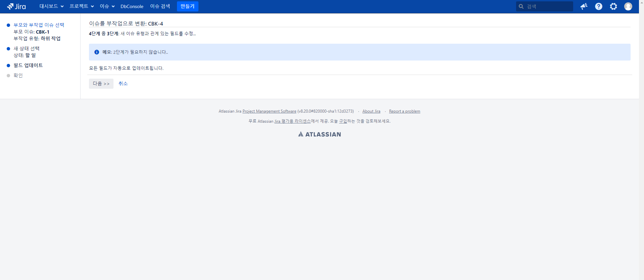Click the 모든 필드가 자동으로 업데이트됩니다 message
The image size is (644, 280).
(126, 68)
